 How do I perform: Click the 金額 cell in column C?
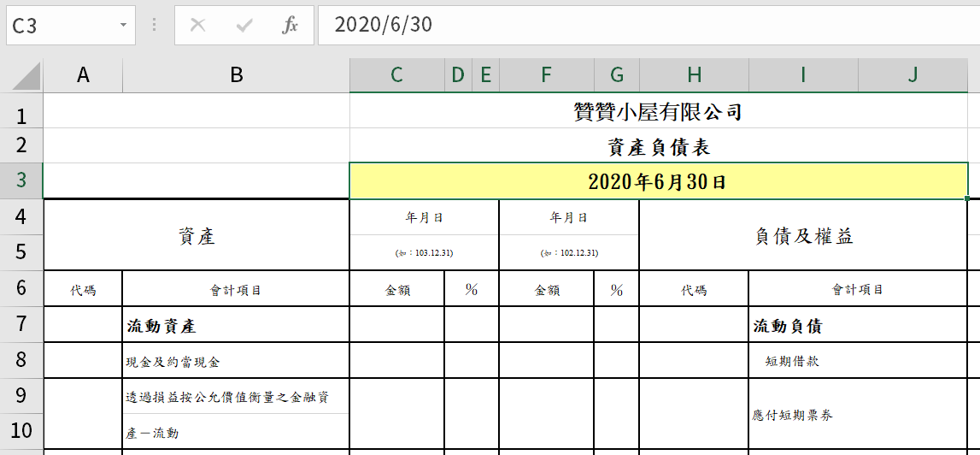pos(397,289)
